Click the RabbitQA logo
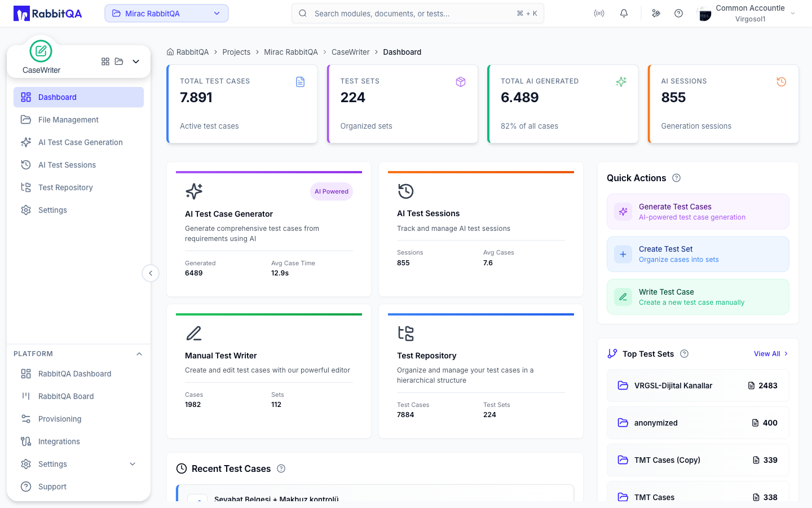The image size is (812, 508). [x=48, y=14]
